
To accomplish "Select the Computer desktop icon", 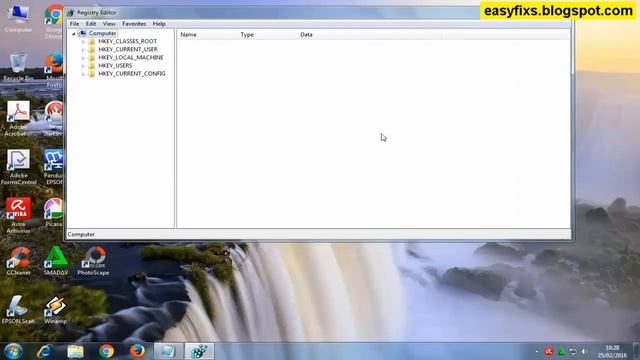I will pos(18,18).
